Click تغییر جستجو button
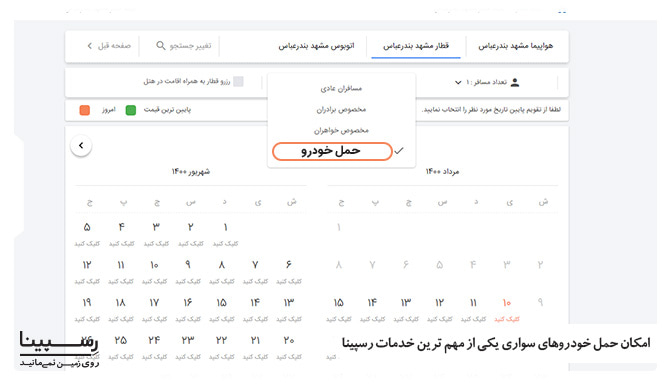670x385 pixels. pyautogui.click(x=184, y=45)
